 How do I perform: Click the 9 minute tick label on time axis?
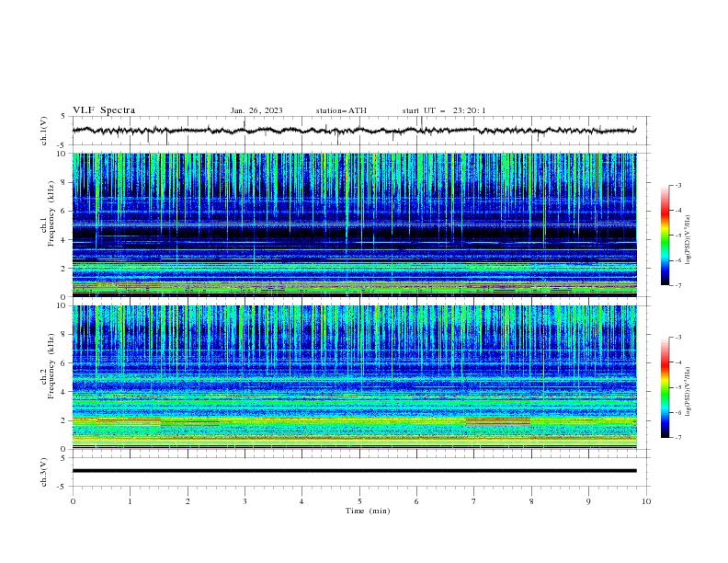click(x=588, y=501)
